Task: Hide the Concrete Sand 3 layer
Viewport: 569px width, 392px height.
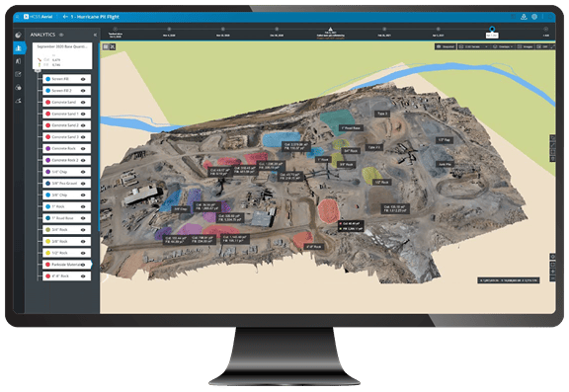Action: (x=83, y=137)
